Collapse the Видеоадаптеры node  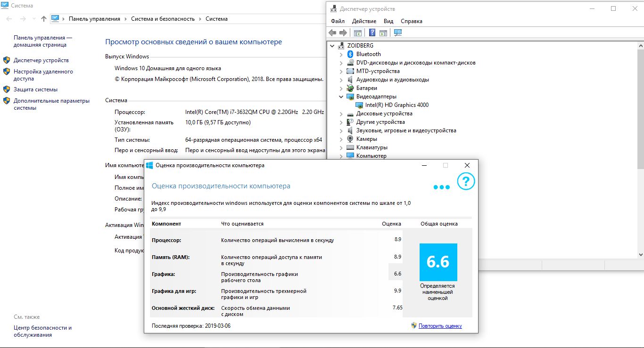[341, 97]
